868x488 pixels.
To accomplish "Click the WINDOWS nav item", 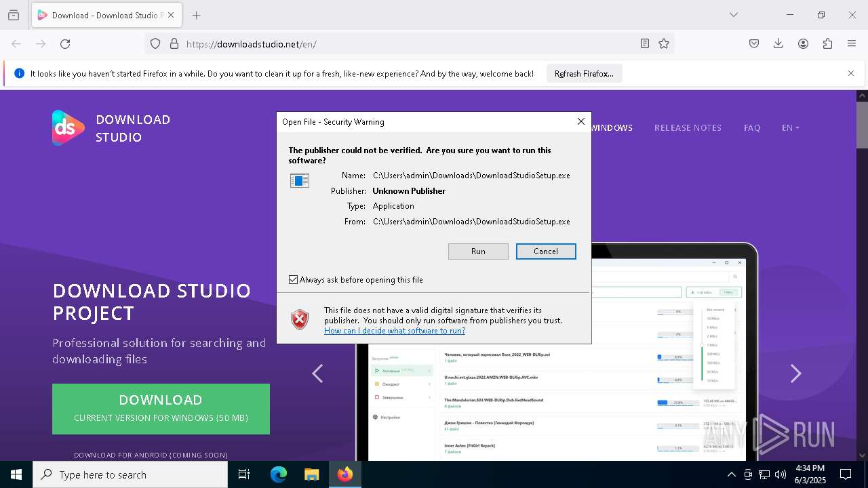I will pyautogui.click(x=611, y=127).
